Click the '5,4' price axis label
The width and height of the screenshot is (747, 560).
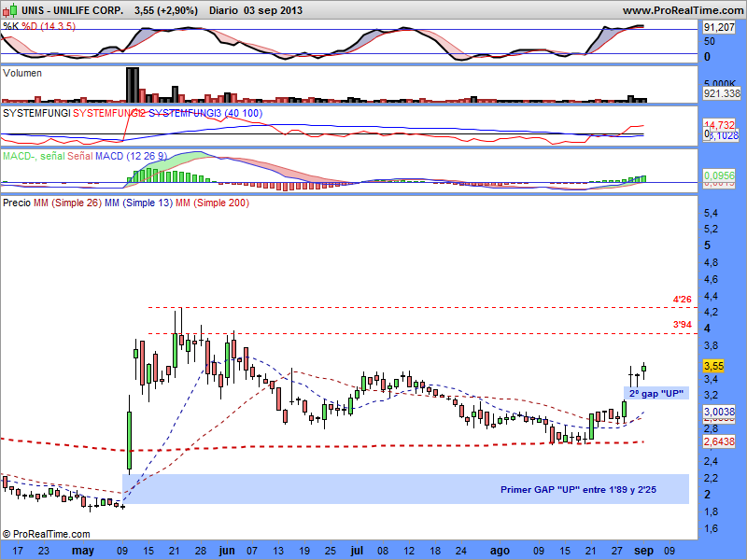pyautogui.click(x=711, y=213)
